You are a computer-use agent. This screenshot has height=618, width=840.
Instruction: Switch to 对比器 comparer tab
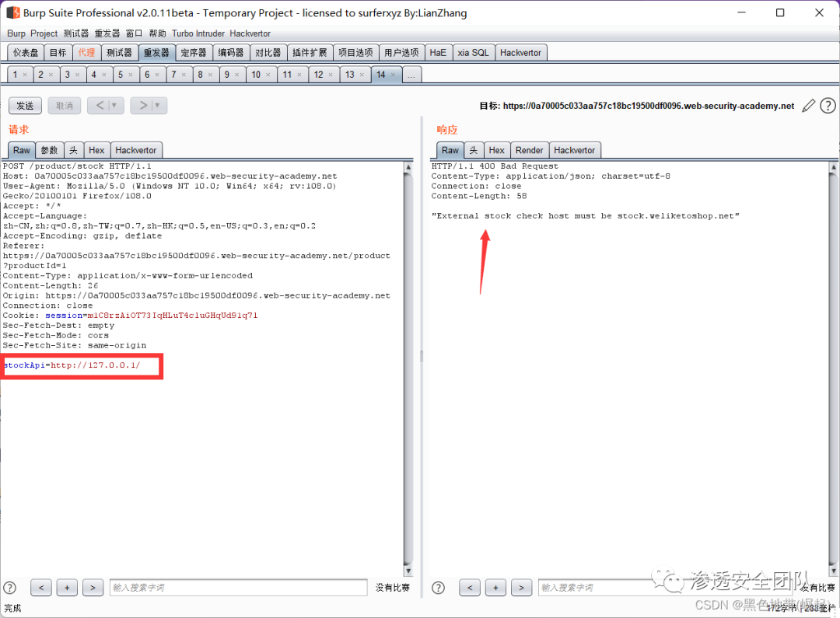[268, 53]
